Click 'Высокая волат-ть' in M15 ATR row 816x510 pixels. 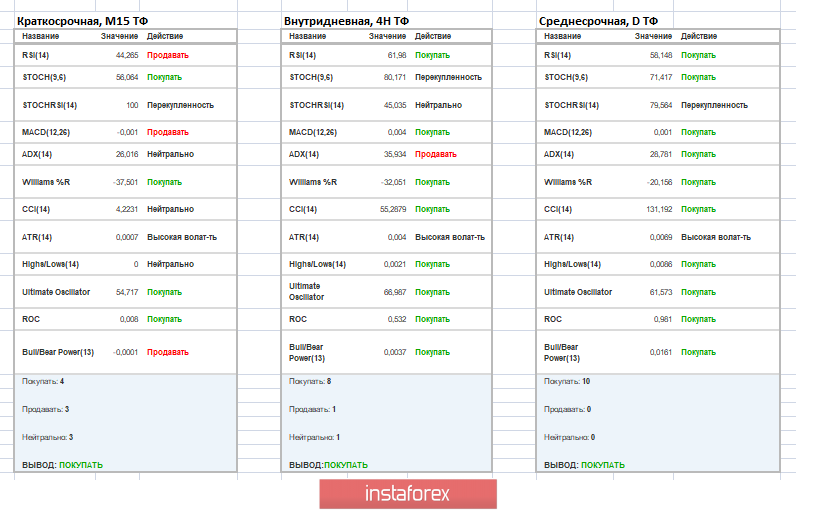[x=182, y=237]
